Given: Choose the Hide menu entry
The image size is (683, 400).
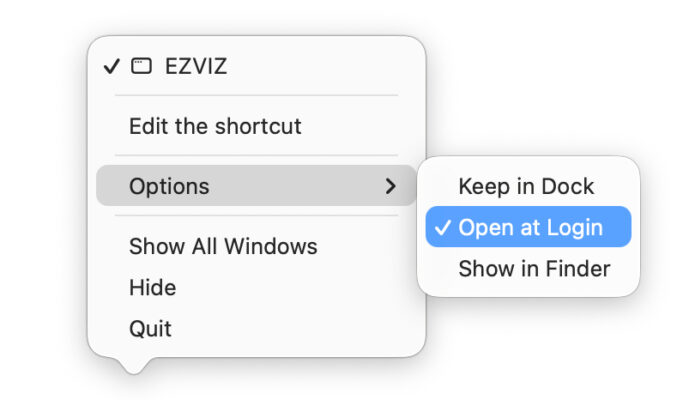Looking at the screenshot, I should coord(153,288).
